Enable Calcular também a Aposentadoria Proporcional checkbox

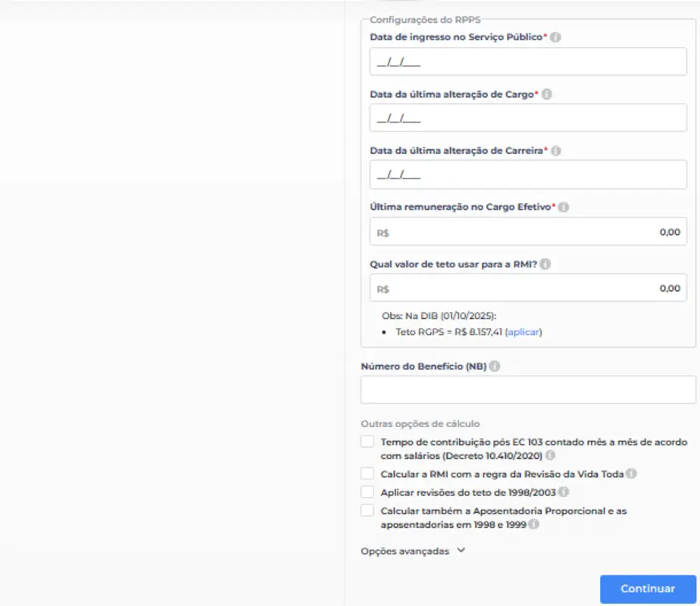367,511
